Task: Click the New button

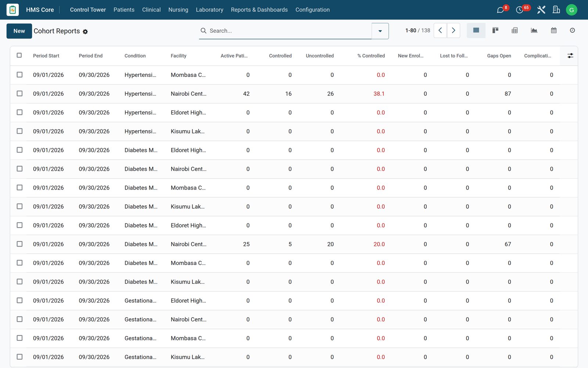Action: coord(19,31)
